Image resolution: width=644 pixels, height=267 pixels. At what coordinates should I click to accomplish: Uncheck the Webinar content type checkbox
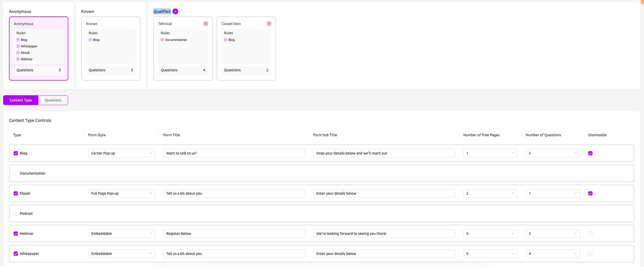tap(16, 234)
